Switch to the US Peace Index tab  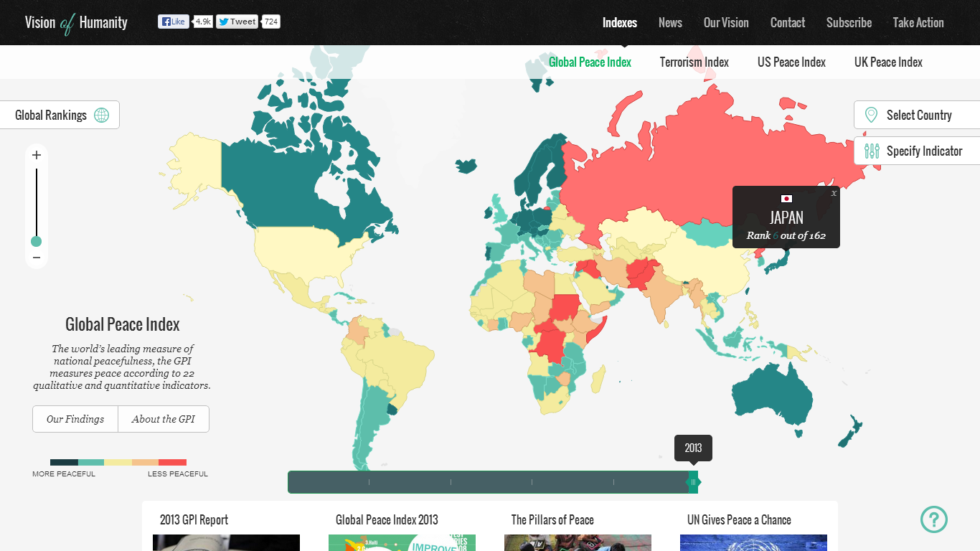point(791,62)
